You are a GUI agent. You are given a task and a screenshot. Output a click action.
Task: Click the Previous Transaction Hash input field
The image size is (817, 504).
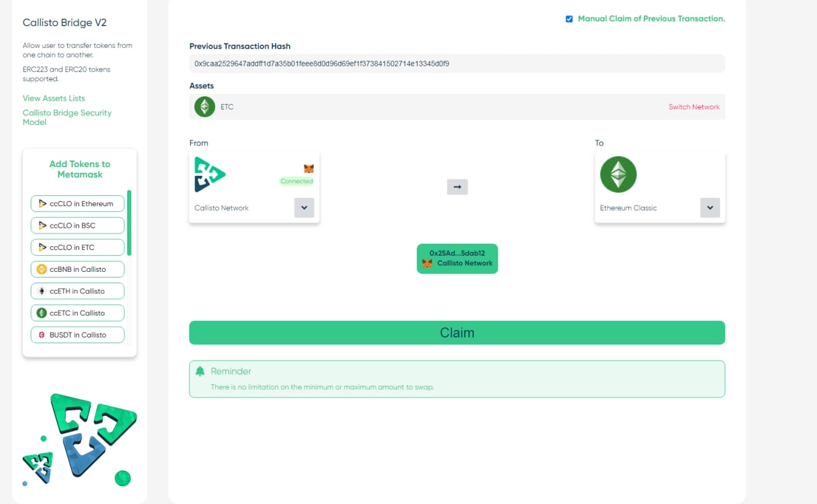[x=457, y=64]
